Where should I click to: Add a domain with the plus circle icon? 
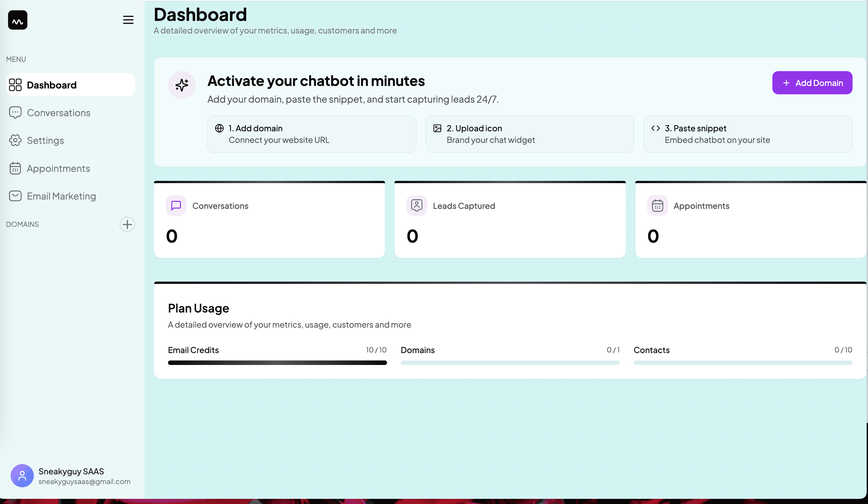tap(127, 224)
